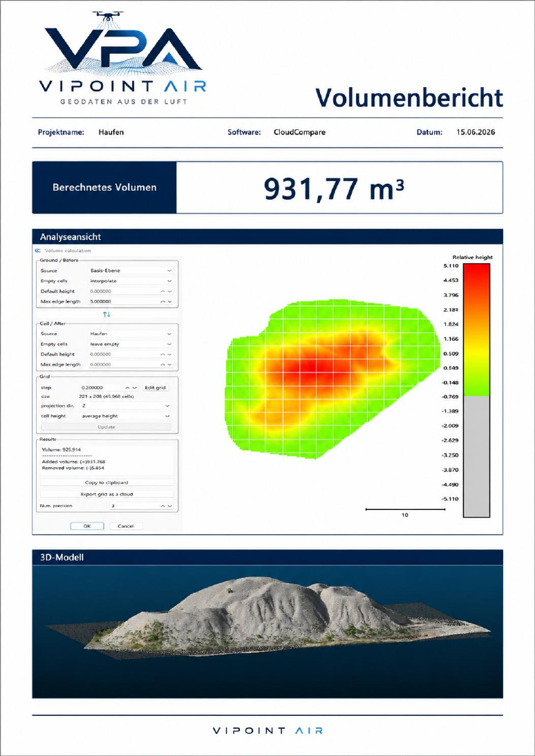Click the grid step spinner arrows

coord(131,387)
